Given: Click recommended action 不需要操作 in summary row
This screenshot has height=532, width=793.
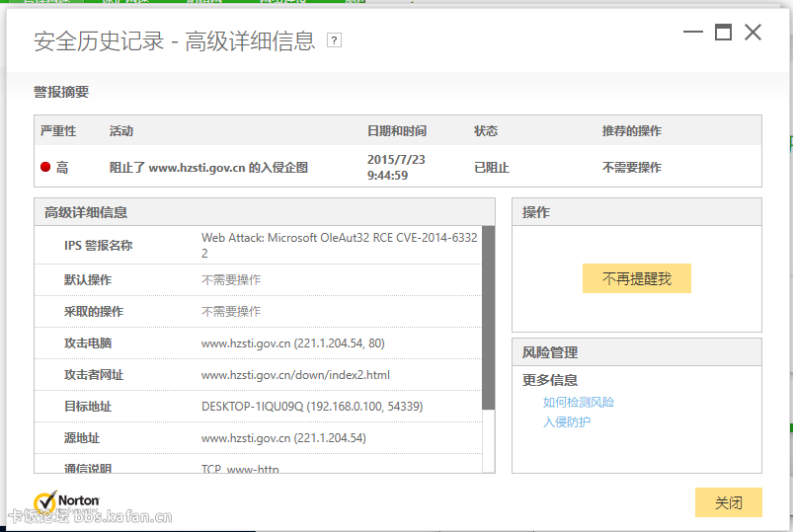Looking at the screenshot, I should (x=632, y=168).
